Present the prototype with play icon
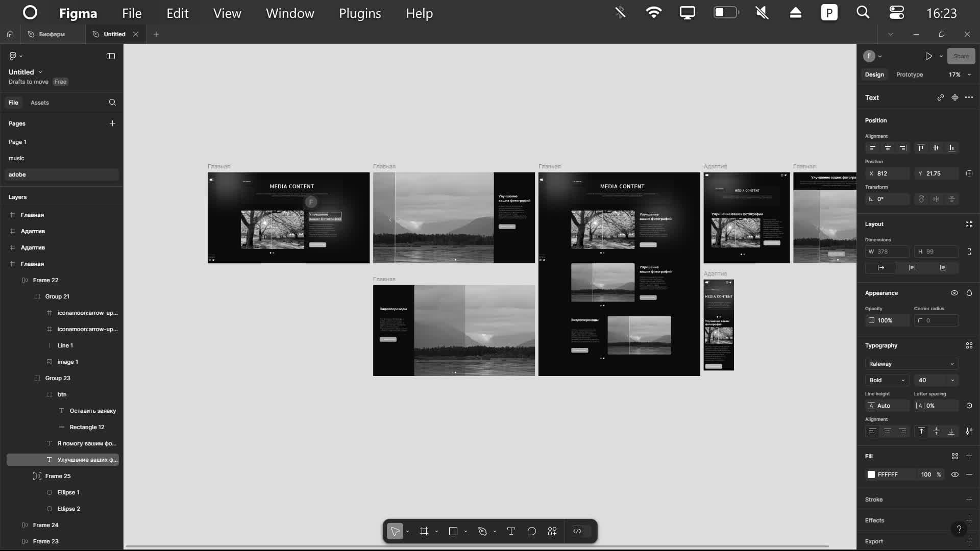980x551 pixels. pyautogui.click(x=928, y=56)
